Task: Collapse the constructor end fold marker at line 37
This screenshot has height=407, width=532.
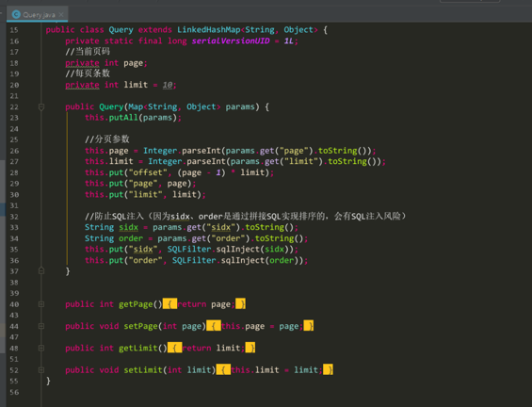Action: 41,271
